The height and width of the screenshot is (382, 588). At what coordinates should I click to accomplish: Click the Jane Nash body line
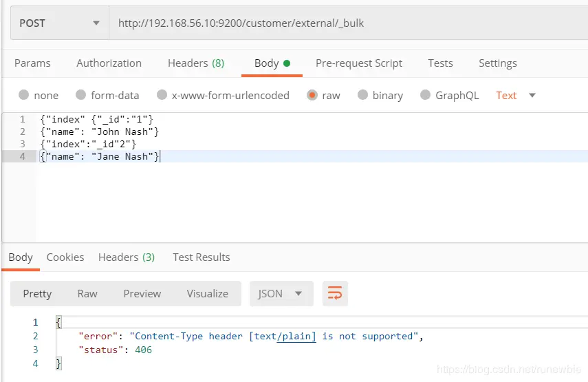(100, 156)
